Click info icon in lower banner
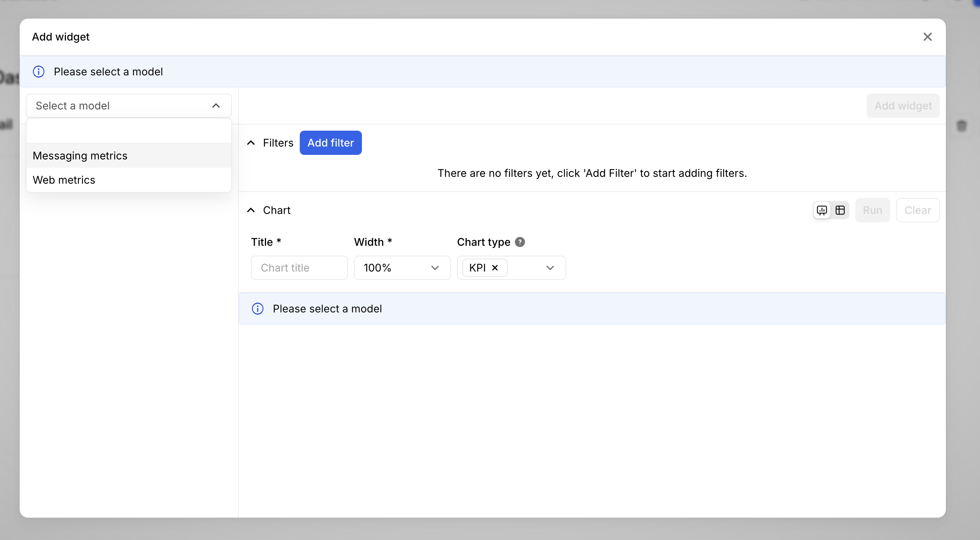Viewport: 980px width, 540px height. click(258, 309)
